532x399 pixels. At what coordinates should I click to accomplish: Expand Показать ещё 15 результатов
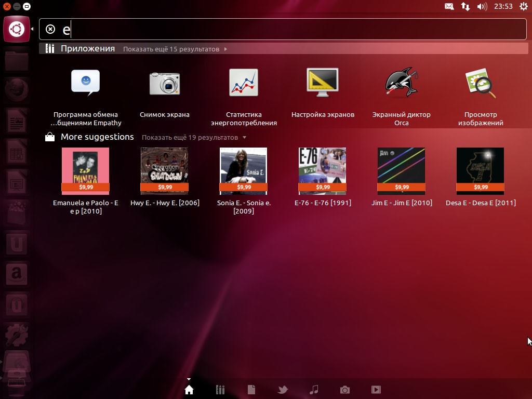175,49
